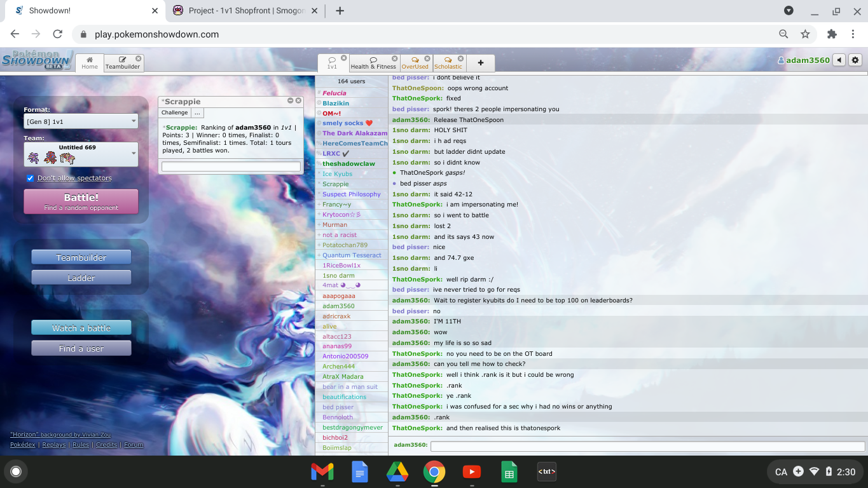Viewport: 868px width, 488px height.
Task: Add a new room with the plus tab
Action: tap(481, 63)
